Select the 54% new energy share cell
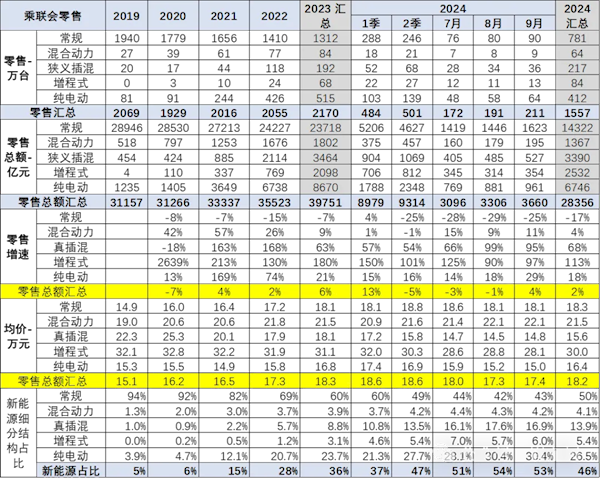The height and width of the screenshot is (478, 600). point(493,469)
